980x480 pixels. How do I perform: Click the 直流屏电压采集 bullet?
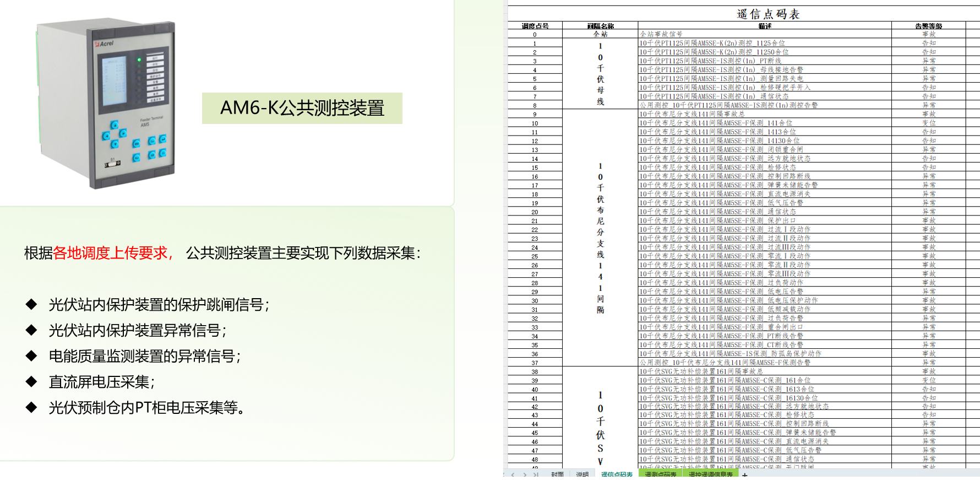pos(101,382)
